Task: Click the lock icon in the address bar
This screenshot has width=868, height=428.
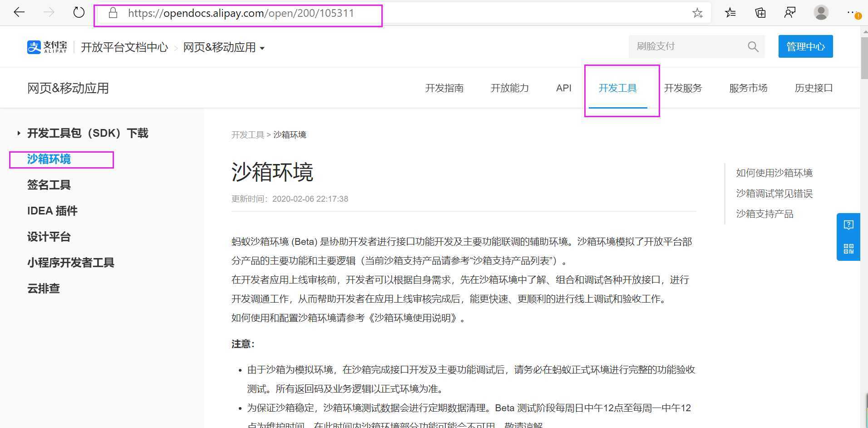Action: 113,13
